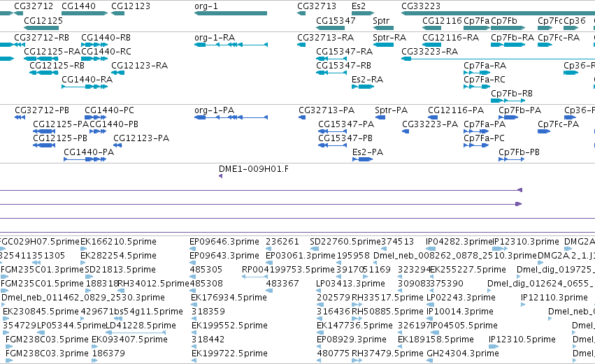Viewport: 595px width, 364px height.
Task: Select EST EK176934.5prime
Action: point(229,298)
